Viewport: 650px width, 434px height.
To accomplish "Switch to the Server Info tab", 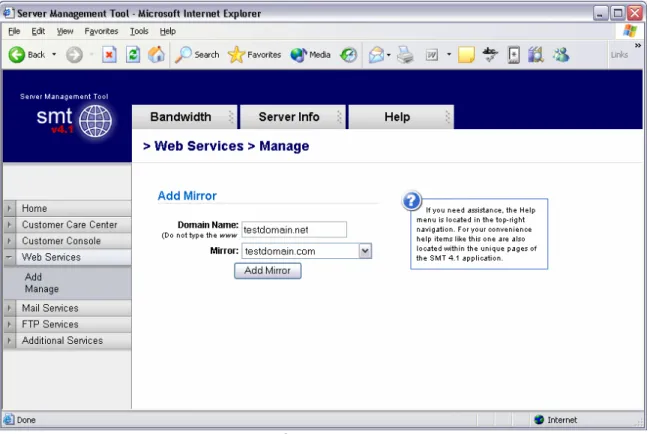I will click(293, 117).
